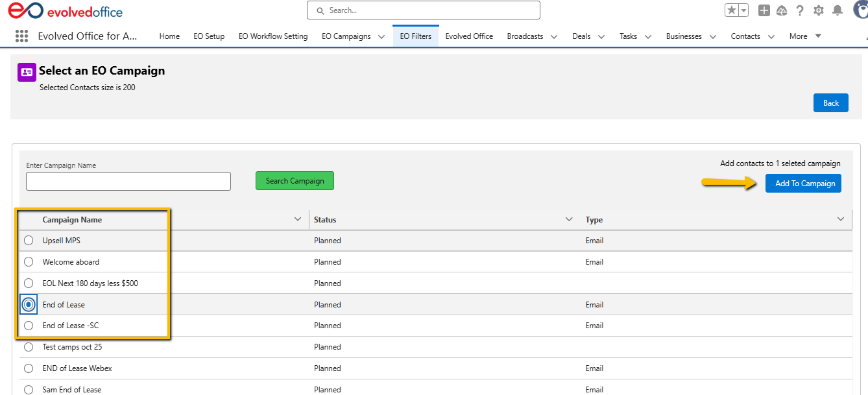View notifications bell icon

tap(838, 10)
